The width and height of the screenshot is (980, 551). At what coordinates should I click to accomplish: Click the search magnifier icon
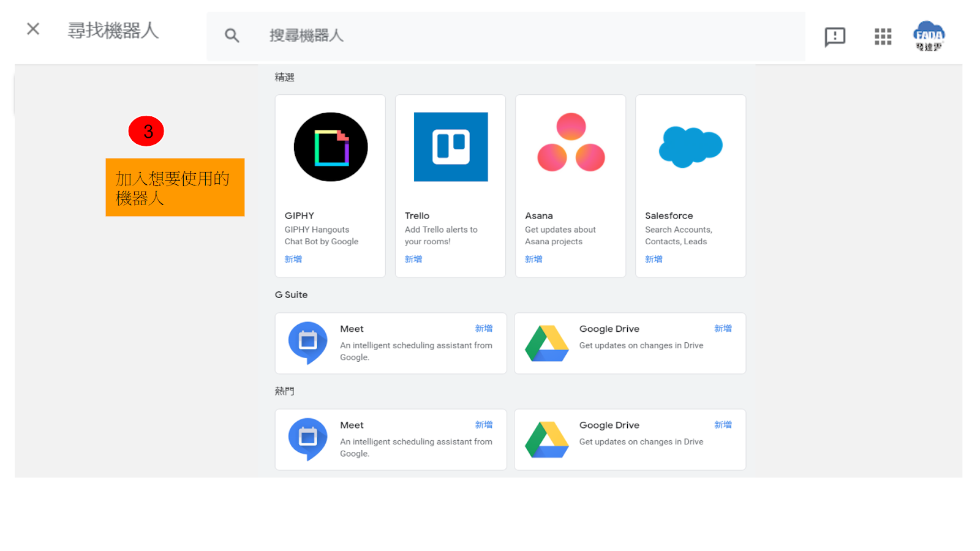point(232,36)
